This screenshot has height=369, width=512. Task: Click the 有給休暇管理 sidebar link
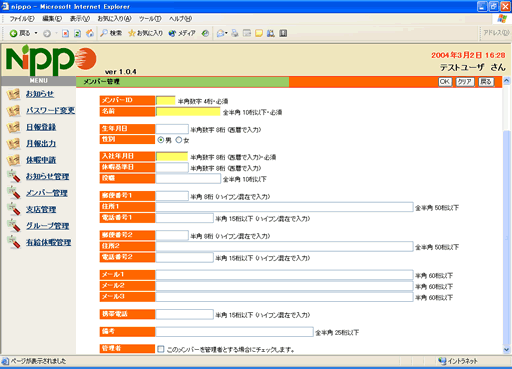pyautogui.click(x=48, y=242)
